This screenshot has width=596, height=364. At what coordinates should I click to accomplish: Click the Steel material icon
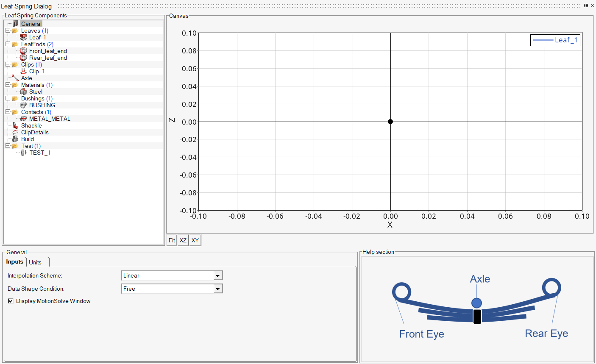pyautogui.click(x=23, y=92)
